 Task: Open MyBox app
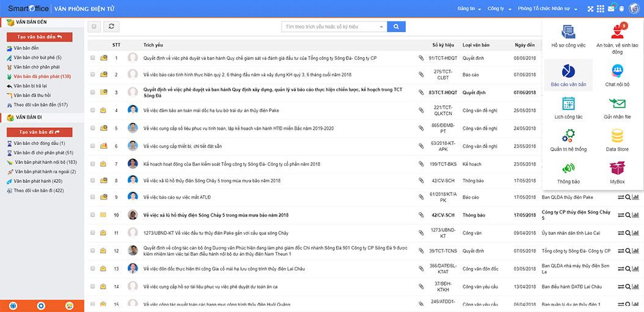pos(617,173)
